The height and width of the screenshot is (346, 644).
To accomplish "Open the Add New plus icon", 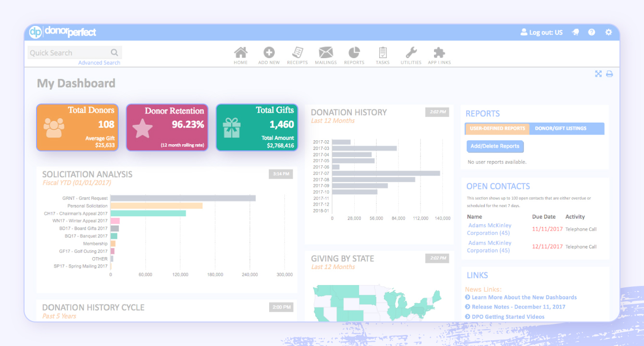I will pyautogui.click(x=269, y=53).
